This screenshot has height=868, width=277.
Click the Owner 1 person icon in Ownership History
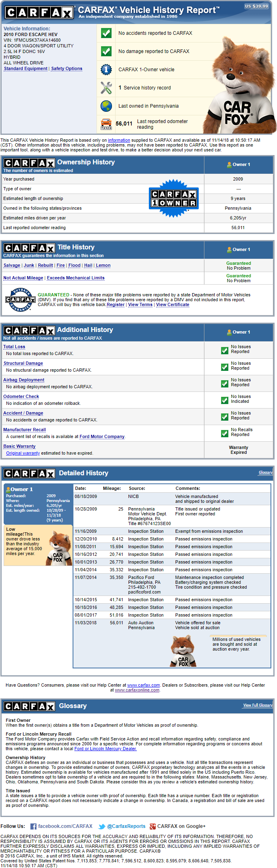pyautogui.click(x=229, y=165)
